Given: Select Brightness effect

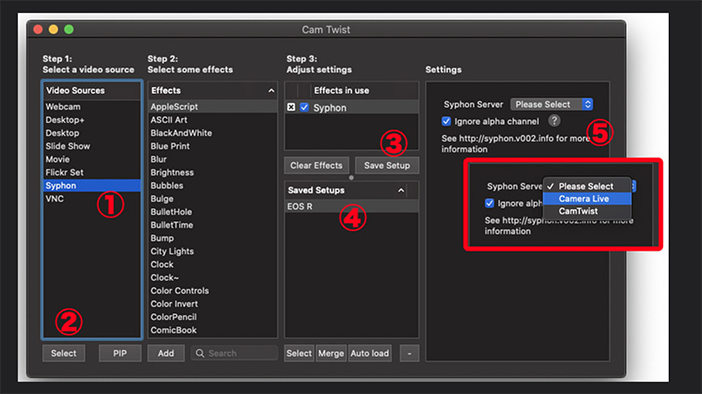Looking at the screenshot, I should pyautogui.click(x=213, y=172).
